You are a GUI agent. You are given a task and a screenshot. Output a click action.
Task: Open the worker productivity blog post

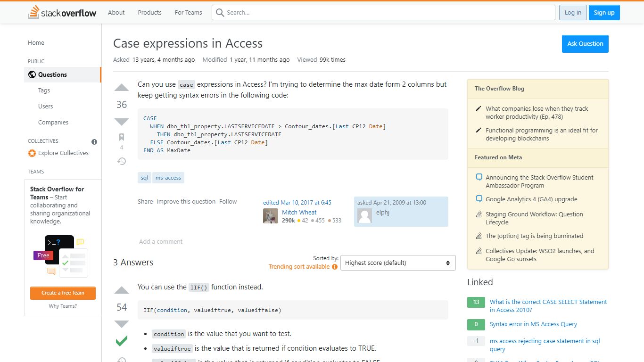point(537,113)
